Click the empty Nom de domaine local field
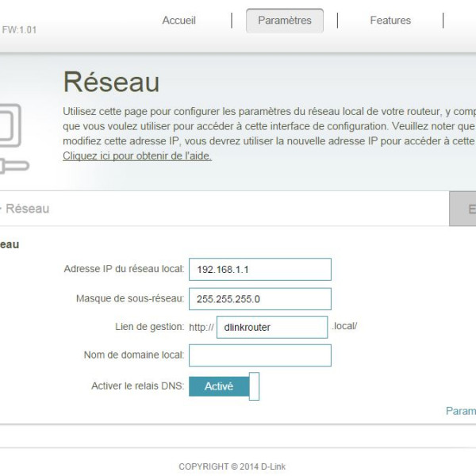The height and width of the screenshot is (476, 476). 259,355
